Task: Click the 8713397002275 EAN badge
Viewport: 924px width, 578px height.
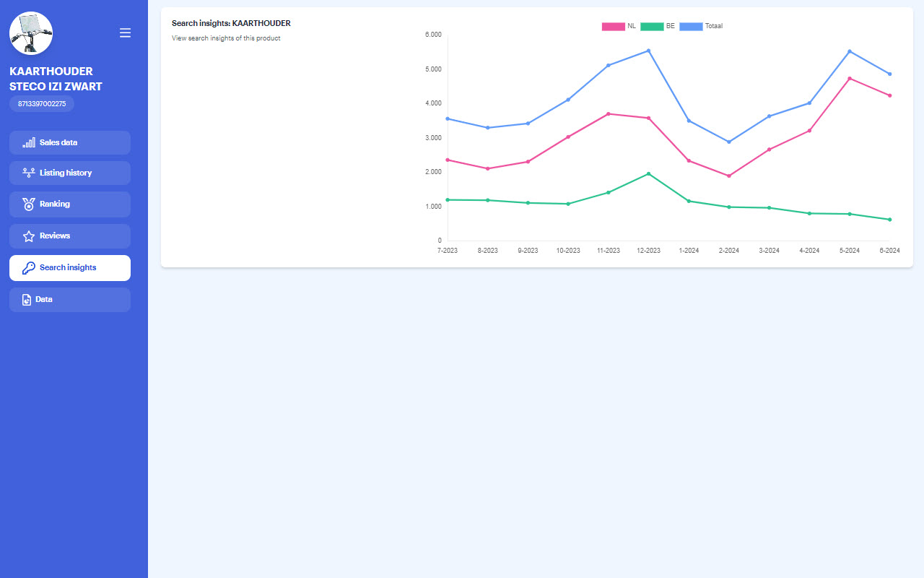Action: [x=42, y=104]
